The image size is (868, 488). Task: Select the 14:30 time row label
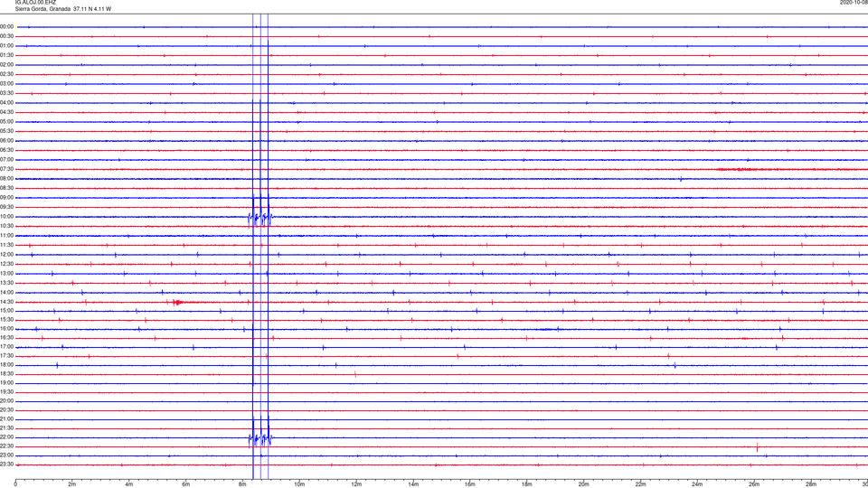click(x=6, y=302)
